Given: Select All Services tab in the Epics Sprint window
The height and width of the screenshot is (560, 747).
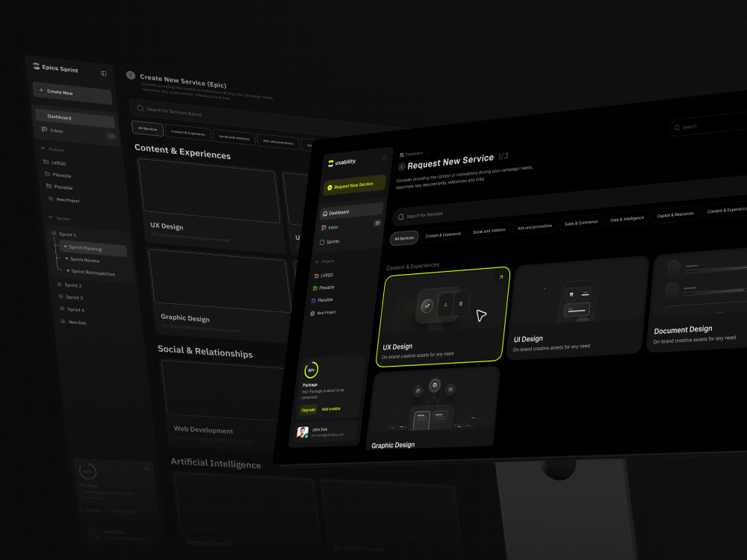Looking at the screenshot, I should 147,129.
